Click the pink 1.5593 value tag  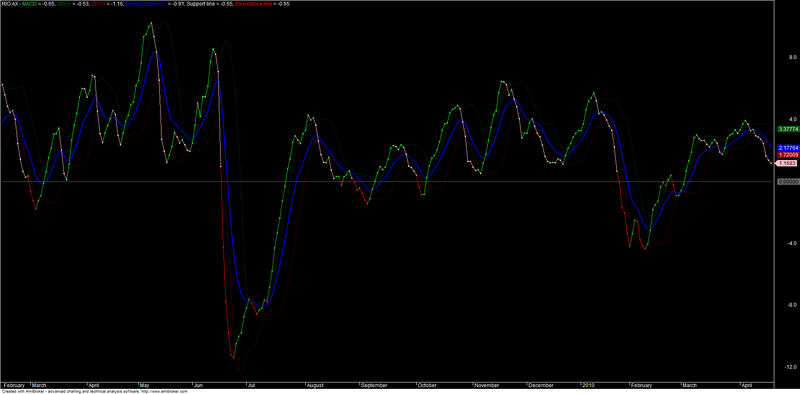click(x=786, y=163)
